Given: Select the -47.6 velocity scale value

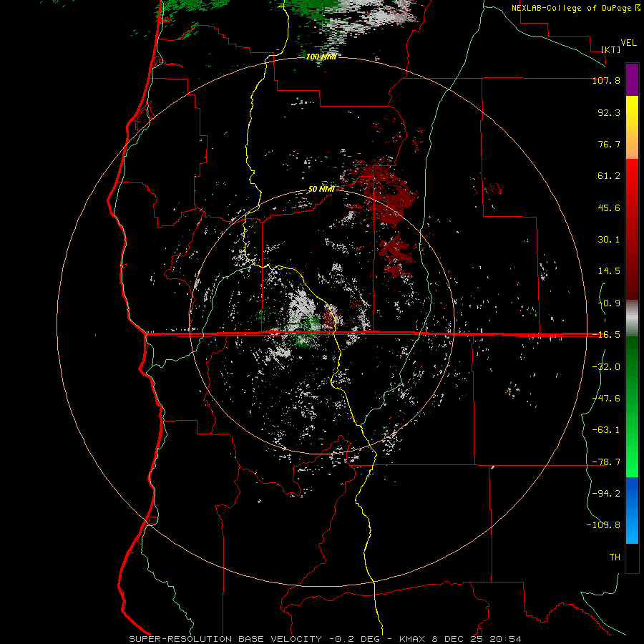Looking at the screenshot, I should click(606, 399).
